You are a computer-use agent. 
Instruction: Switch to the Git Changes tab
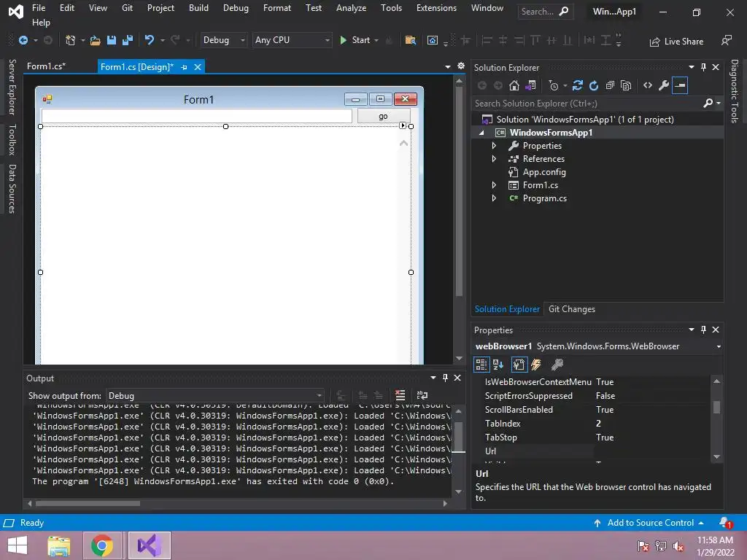[572, 309]
